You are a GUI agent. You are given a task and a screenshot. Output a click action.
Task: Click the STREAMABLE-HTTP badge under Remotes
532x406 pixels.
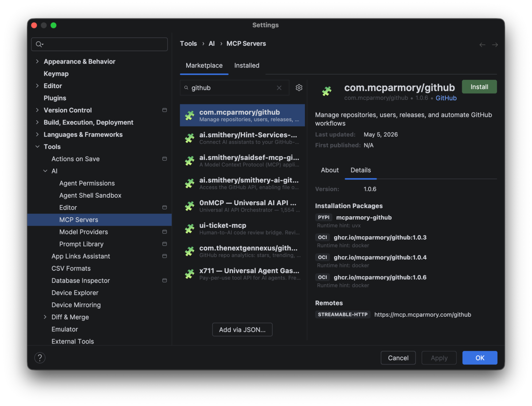tap(343, 315)
